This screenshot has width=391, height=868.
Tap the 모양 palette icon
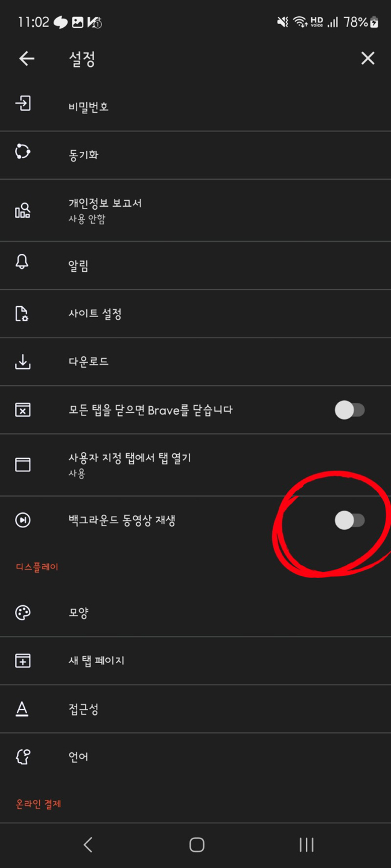pyautogui.click(x=23, y=612)
